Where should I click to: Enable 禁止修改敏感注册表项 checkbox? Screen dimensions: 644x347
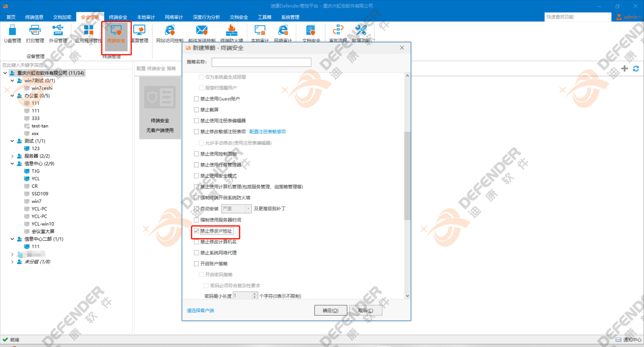pos(196,132)
